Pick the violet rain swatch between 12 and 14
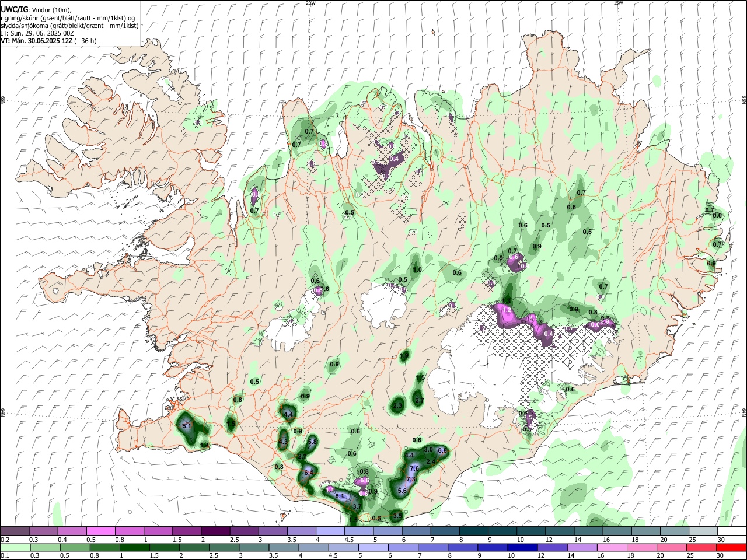Screen dimensions: 747x560 click(x=553, y=547)
